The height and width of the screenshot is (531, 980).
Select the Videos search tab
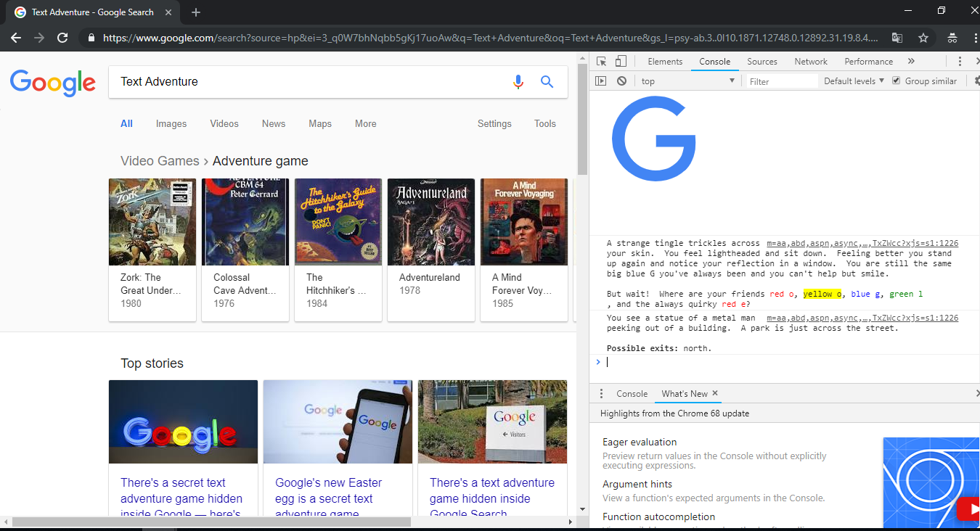point(224,124)
